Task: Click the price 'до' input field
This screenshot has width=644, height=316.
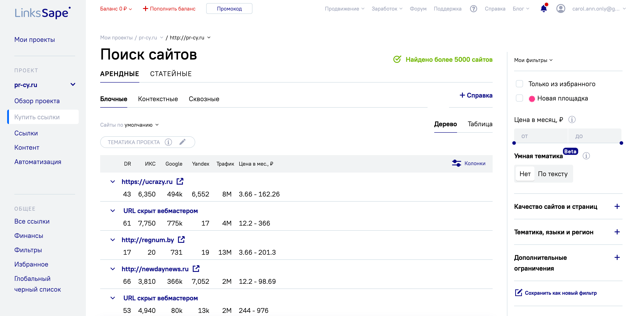Action: tap(595, 136)
